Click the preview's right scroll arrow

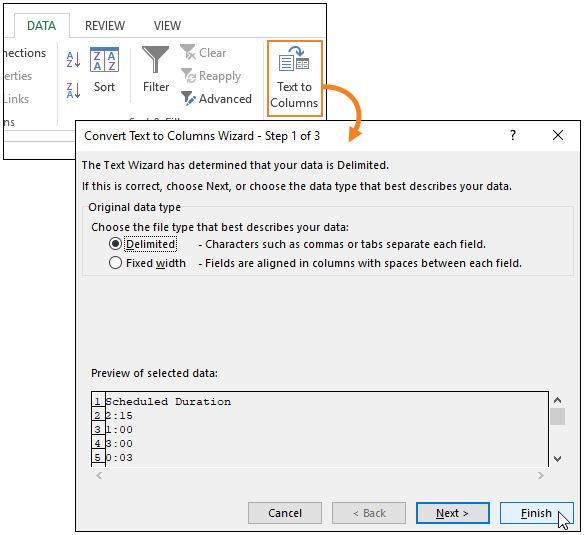pyautogui.click(x=541, y=475)
